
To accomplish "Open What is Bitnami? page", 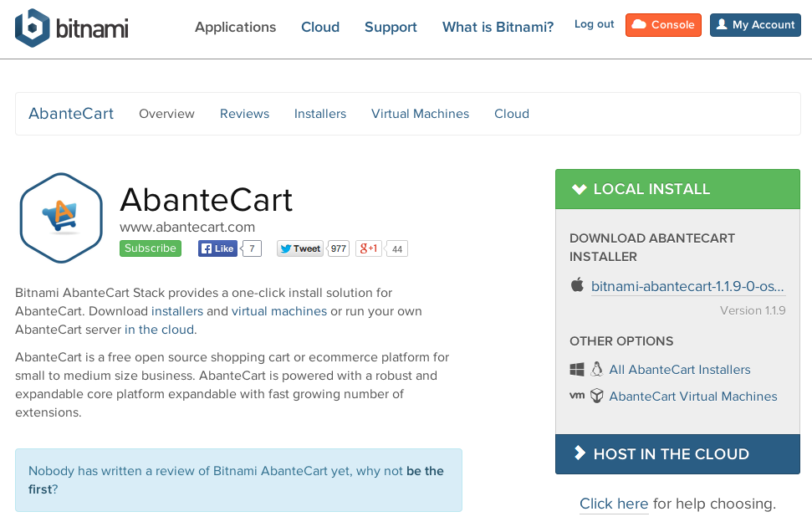I will [498, 27].
